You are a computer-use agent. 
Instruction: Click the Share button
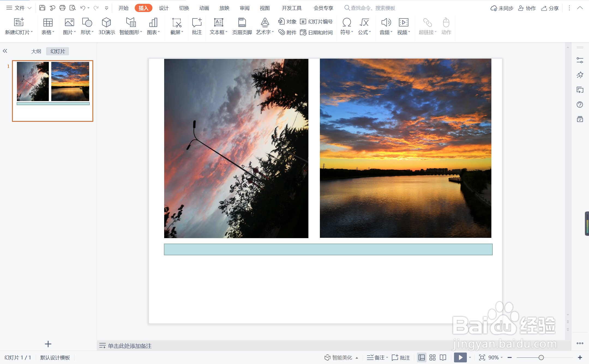tap(550, 8)
